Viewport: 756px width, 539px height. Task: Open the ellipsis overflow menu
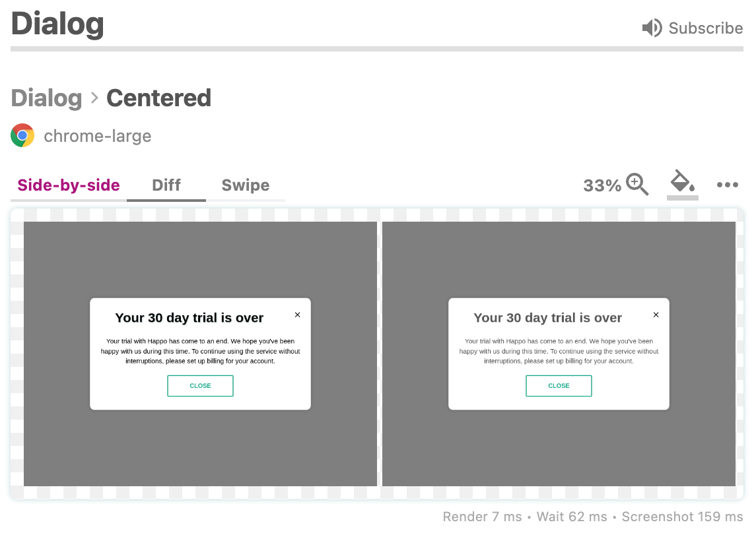click(x=727, y=185)
